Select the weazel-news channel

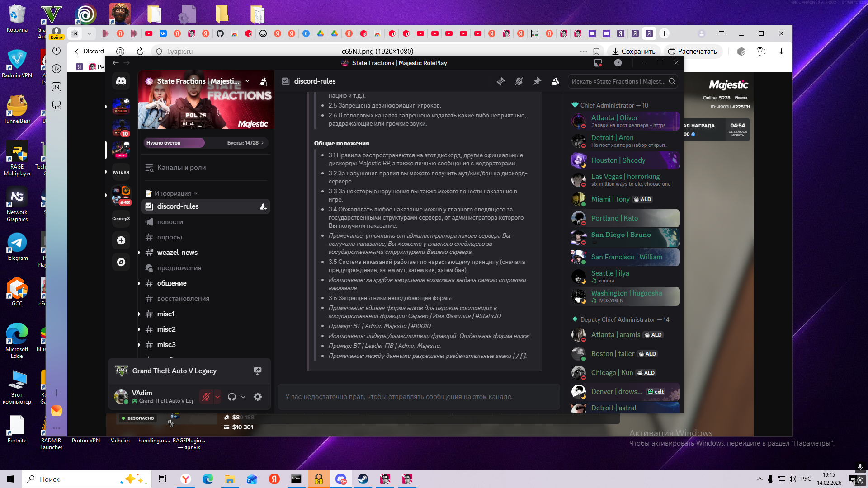[177, 253]
